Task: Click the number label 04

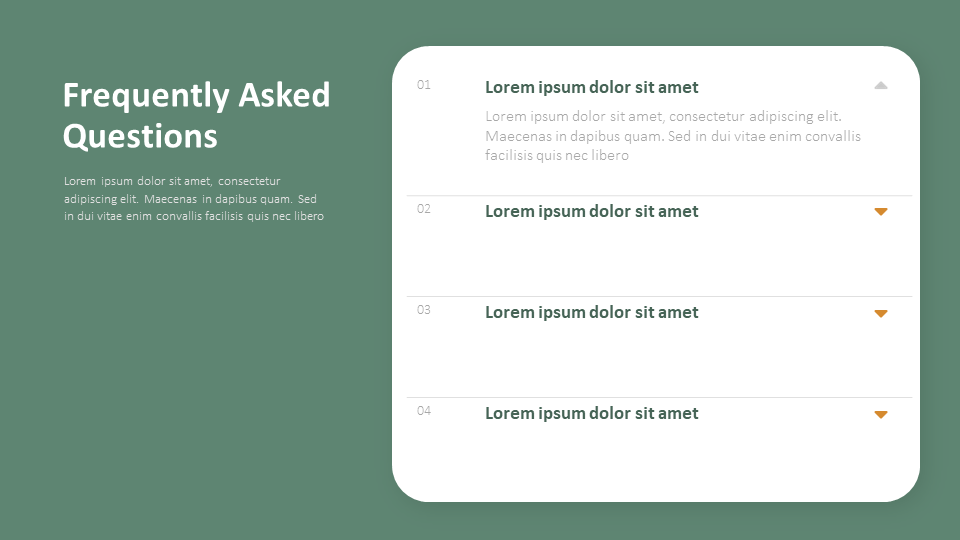Action: pos(424,411)
